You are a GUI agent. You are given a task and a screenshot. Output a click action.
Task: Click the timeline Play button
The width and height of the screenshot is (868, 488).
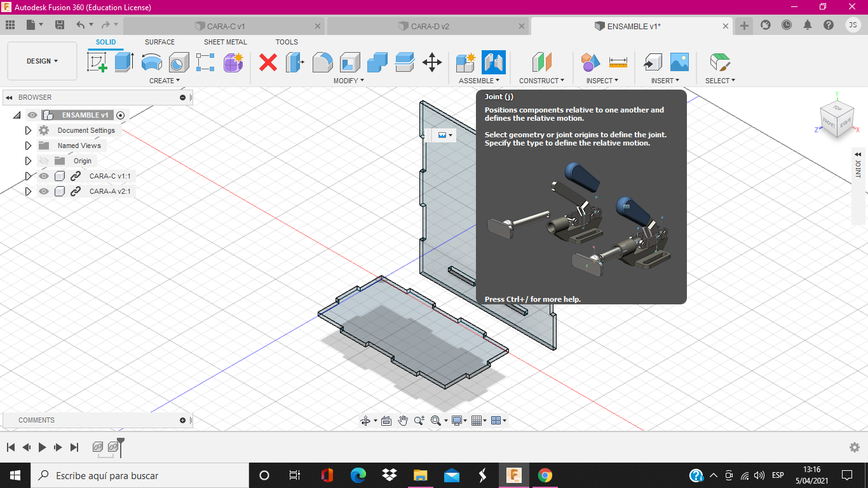tap(42, 447)
